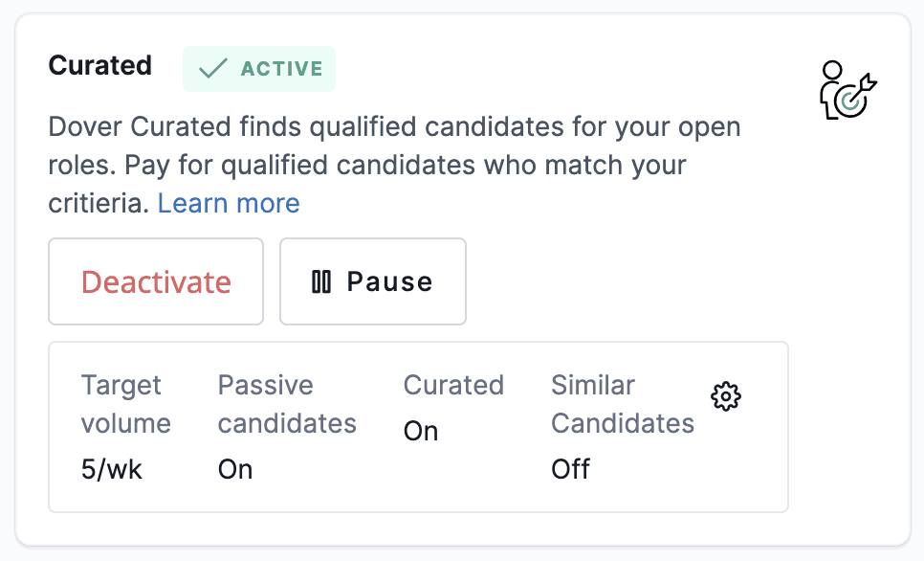This screenshot has width=924, height=561.
Task: Click the green checkmark in ACTIVE badge
Action: tap(212, 68)
